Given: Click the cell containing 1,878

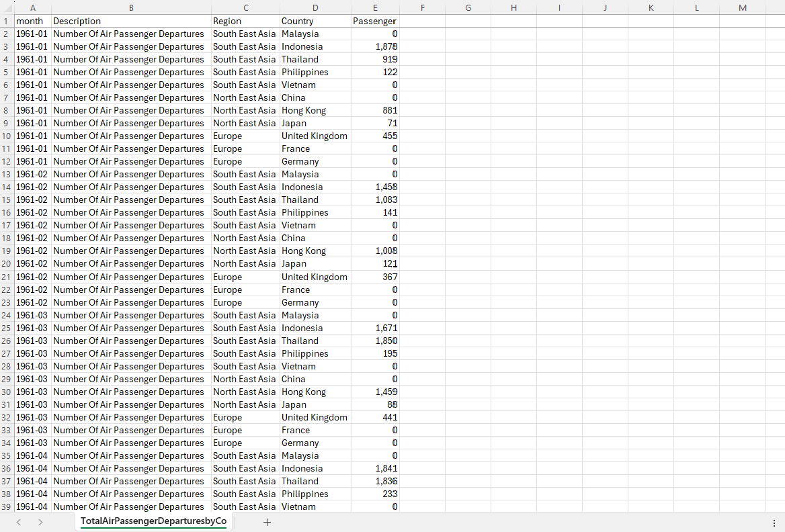Looking at the screenshot, I should coord(375,47).
